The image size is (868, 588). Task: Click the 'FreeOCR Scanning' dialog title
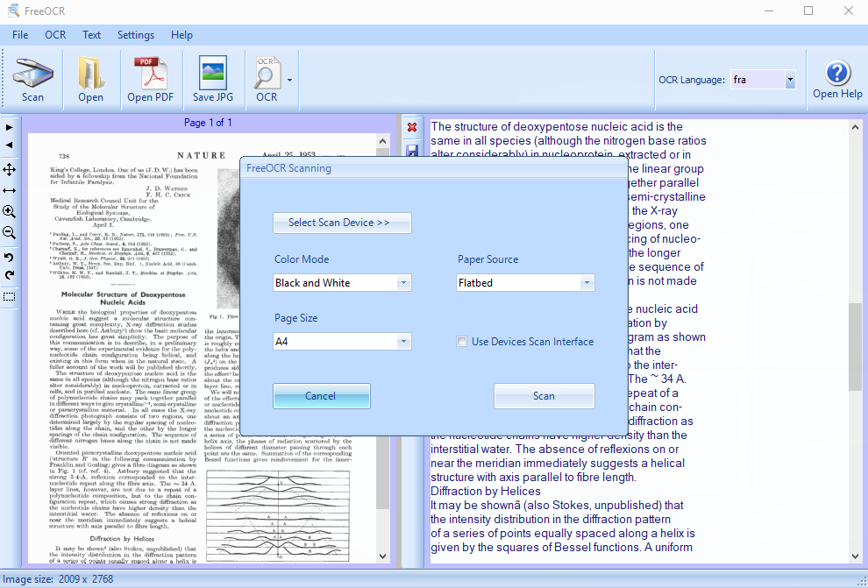(288, 168)
